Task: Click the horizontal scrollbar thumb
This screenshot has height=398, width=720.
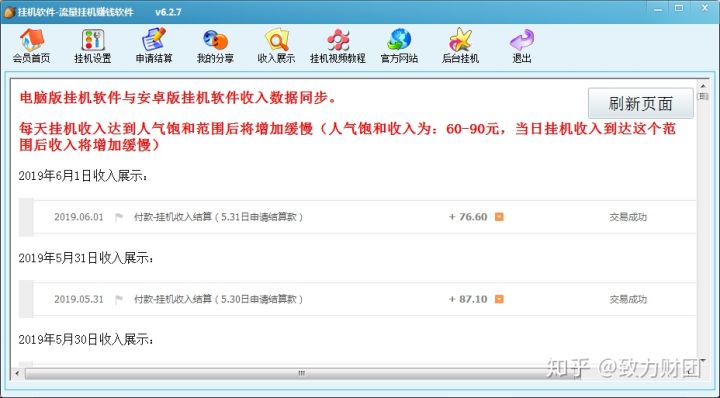Action: (301, 373)
